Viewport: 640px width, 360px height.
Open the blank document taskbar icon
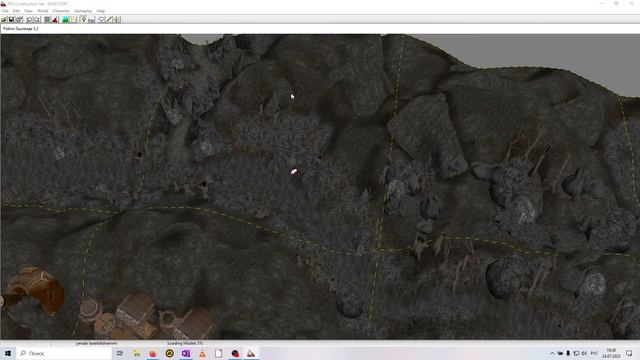218,353
